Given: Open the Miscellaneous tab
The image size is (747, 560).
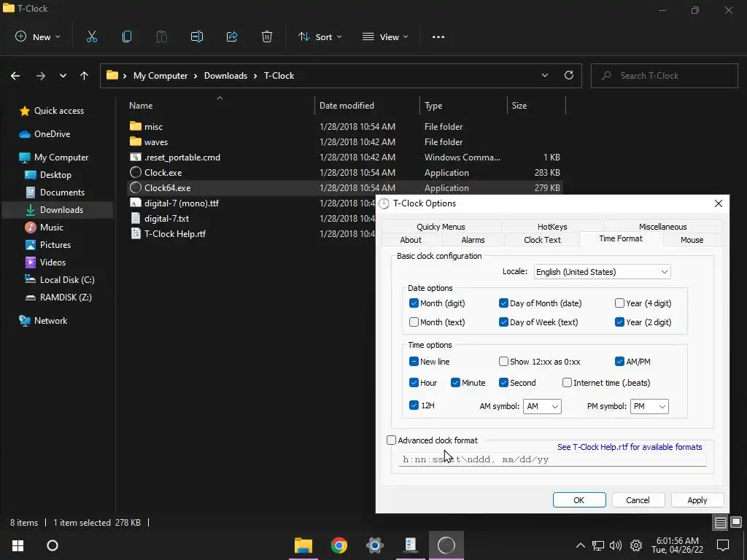Looking at the screenshot, I should coord(662,227).
